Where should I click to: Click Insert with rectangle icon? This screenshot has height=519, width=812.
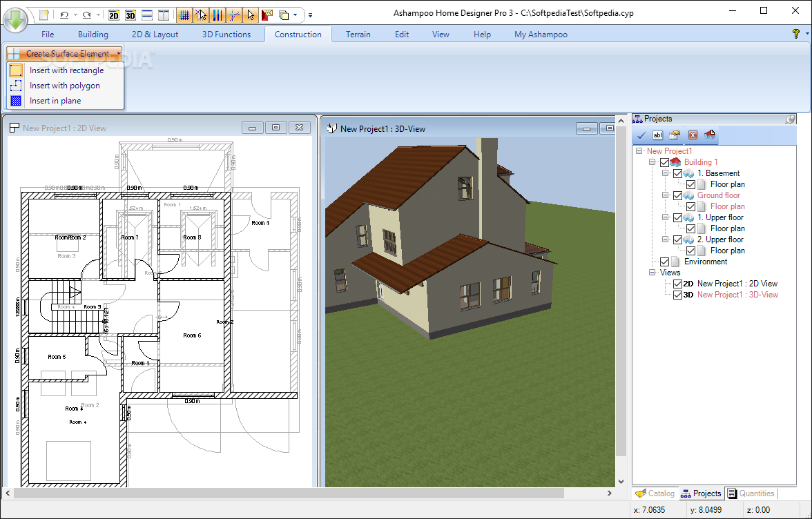tap(16, 70)
